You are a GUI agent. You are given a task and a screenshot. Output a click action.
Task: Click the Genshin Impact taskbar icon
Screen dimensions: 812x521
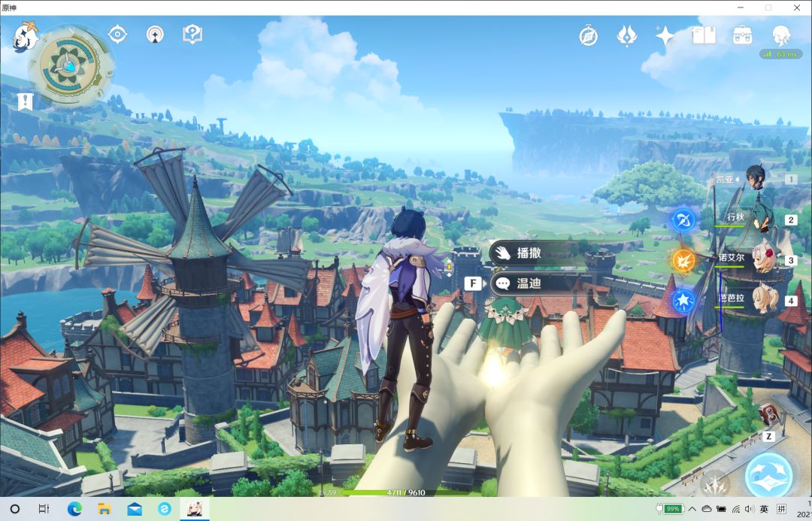(x=195, y=508)
